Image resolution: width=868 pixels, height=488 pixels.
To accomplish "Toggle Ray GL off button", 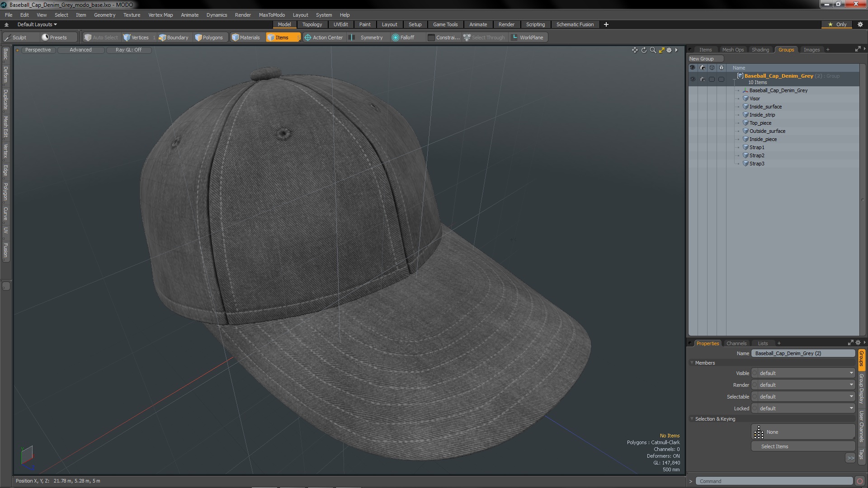I will pyautogui.click(x=128, y=50).
